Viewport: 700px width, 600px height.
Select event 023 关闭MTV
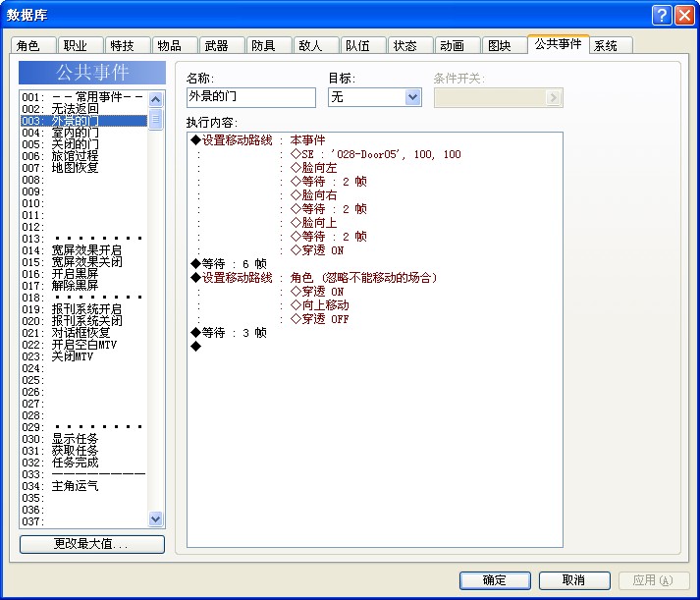point(83,356)
